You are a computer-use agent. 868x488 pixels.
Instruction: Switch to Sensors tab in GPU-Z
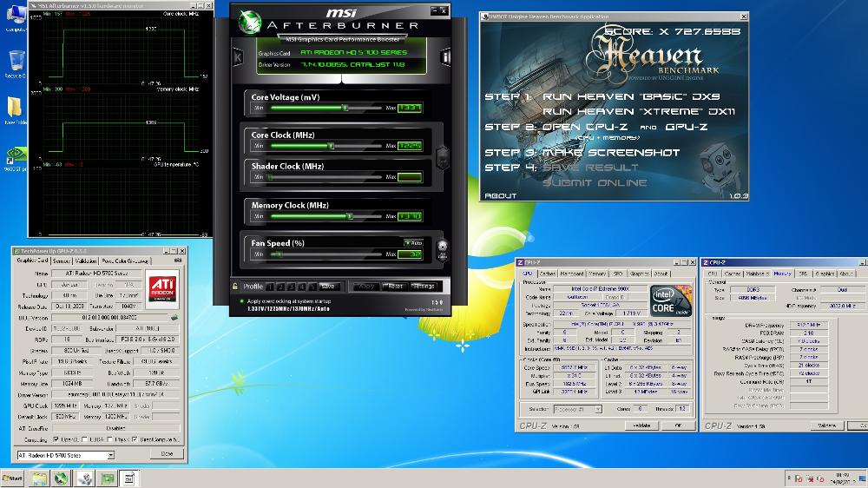tap(62, 260)
